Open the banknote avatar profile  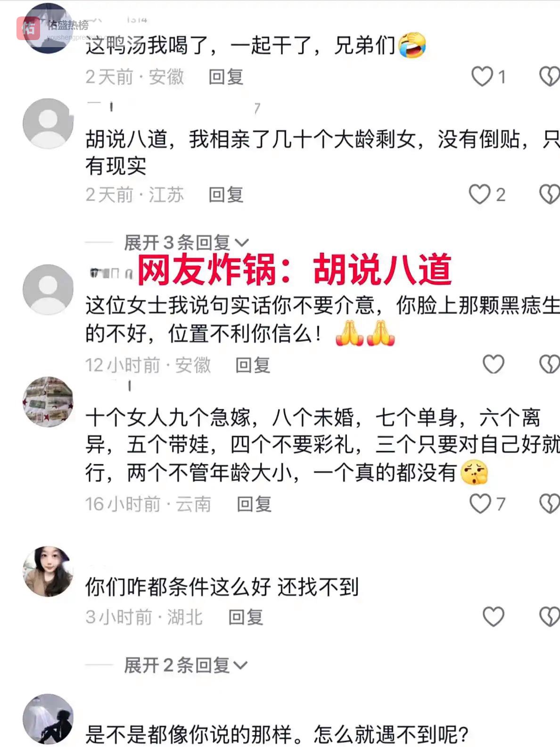point(48,402)
